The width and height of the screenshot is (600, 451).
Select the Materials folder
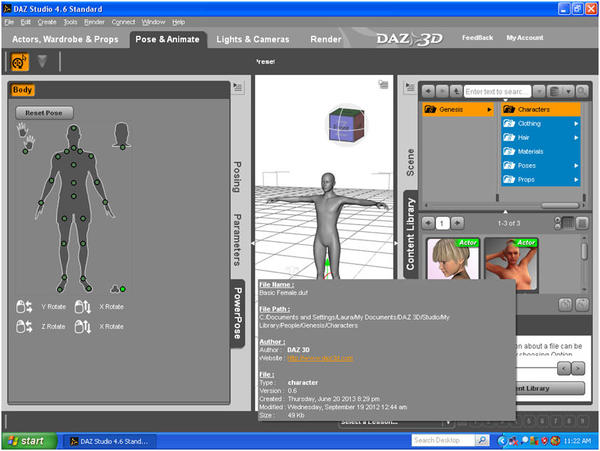[x=541, y=151]
